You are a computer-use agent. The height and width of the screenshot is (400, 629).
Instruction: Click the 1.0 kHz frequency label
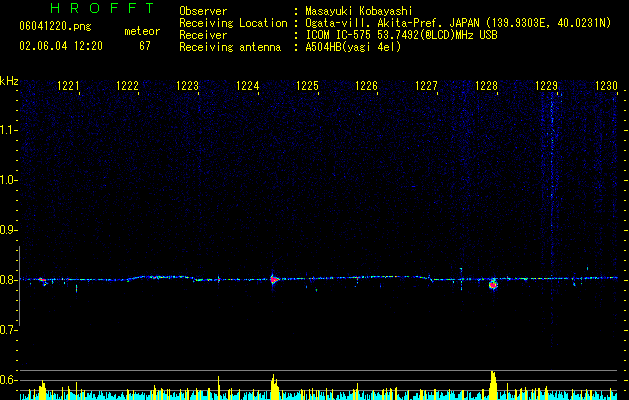[x=8, y=180]
